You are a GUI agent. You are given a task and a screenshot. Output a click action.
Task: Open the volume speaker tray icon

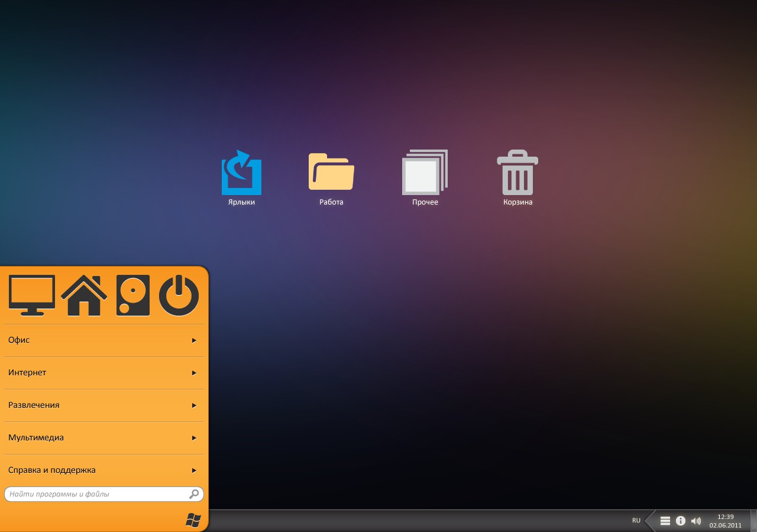[696, 521]
